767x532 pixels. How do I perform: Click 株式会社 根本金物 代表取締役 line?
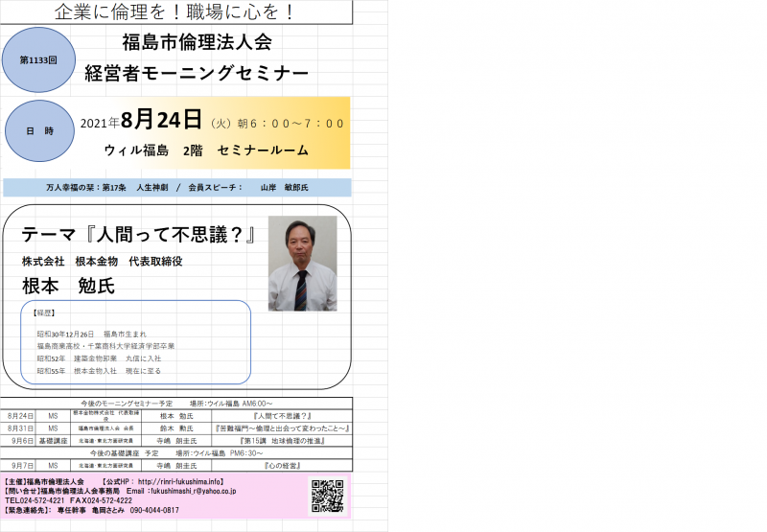pos(103,262)
